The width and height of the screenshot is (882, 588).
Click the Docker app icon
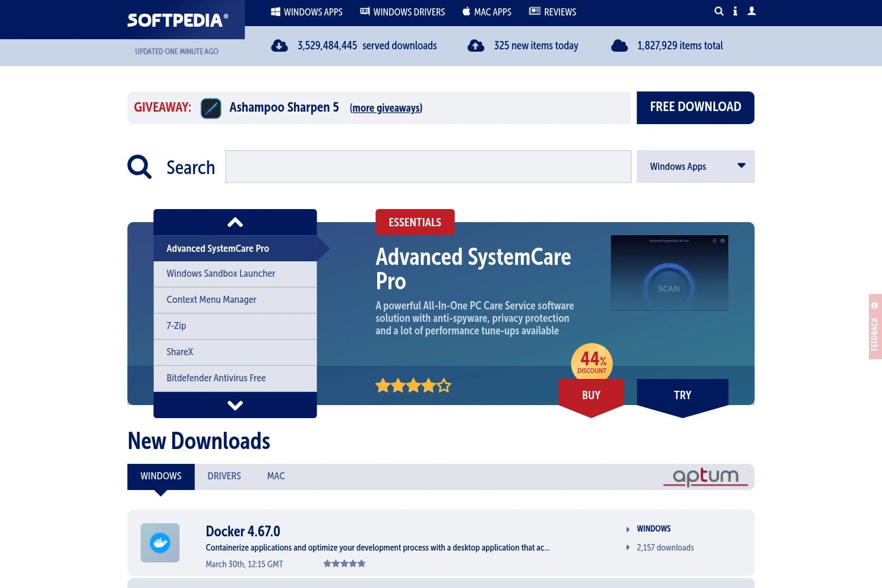160,543
